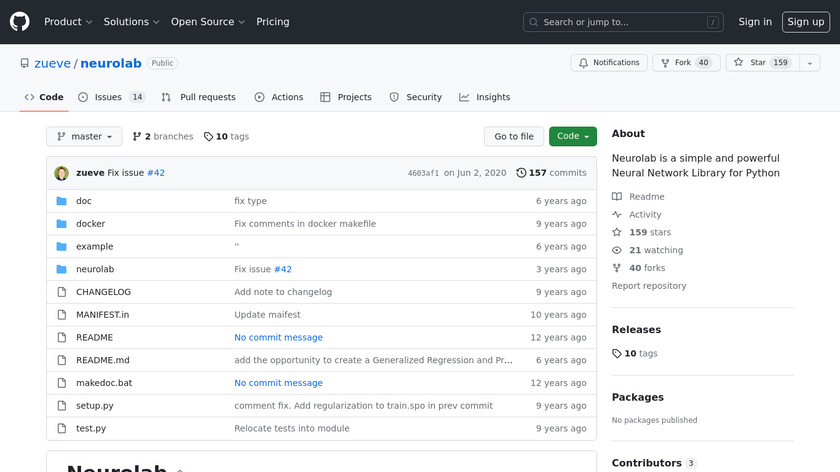Click the Readme book icon in About

617,197
